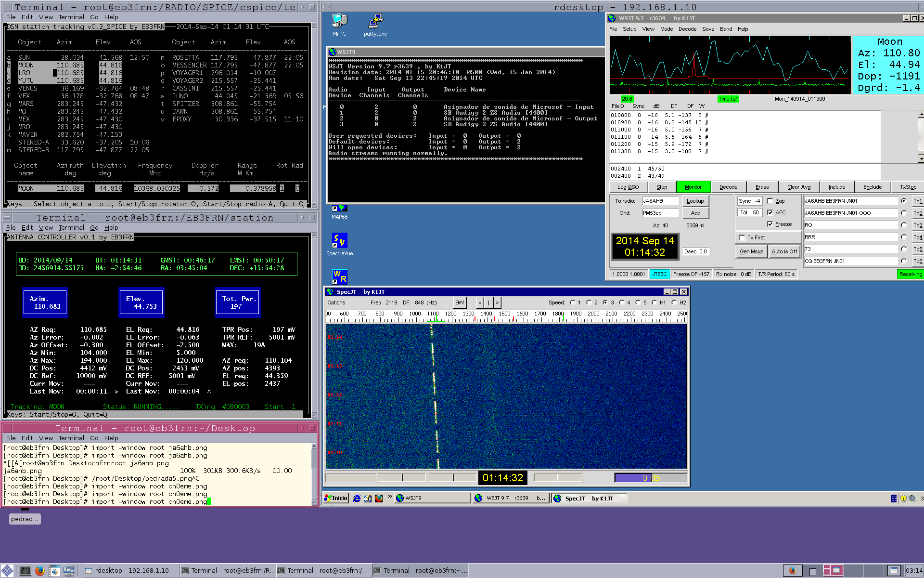Click the Internet Explorer quick launch icon
Viewport: 924px width, 578px height.
tap(357, 499)
